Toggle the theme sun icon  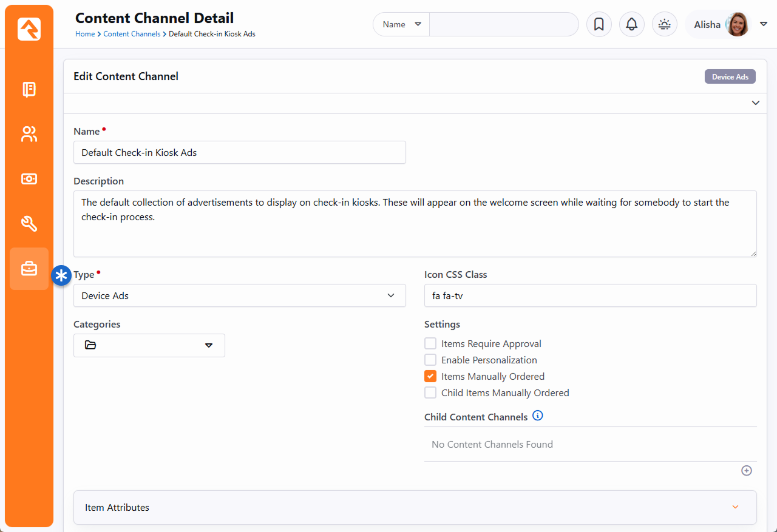pos(665,24)
